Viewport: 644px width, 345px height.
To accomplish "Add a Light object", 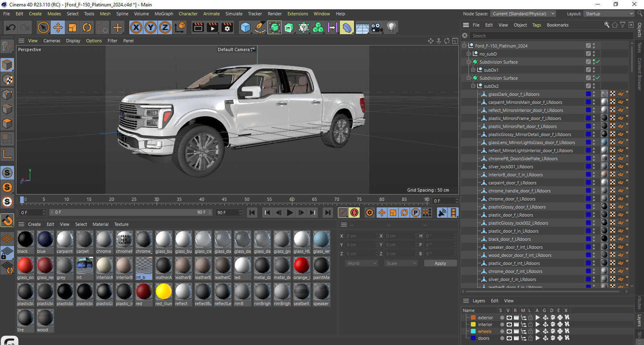I will coord(391,27).
